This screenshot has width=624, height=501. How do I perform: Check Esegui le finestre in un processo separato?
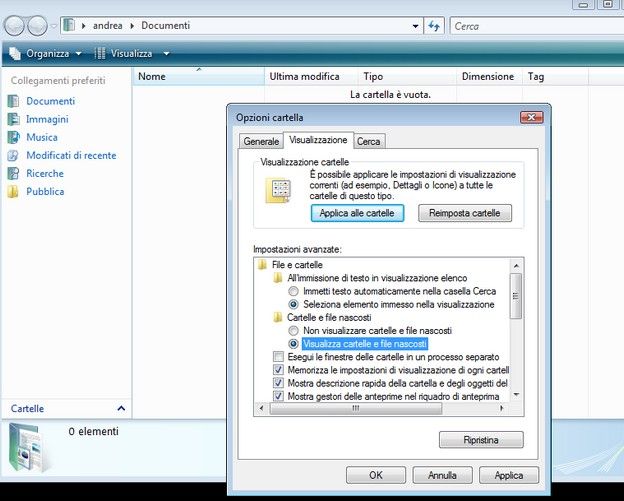coord(278,357)
